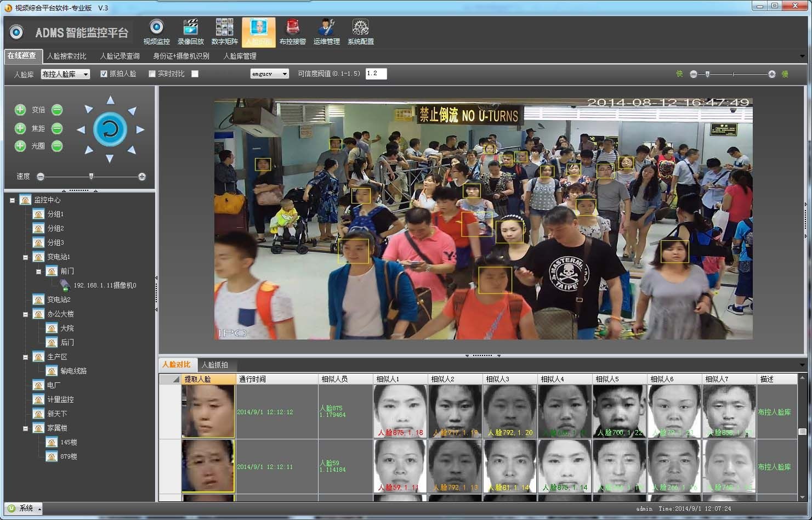Switch to the 人脸抓拍 tab
Screen dimensions: 812x520
[214, 365]
